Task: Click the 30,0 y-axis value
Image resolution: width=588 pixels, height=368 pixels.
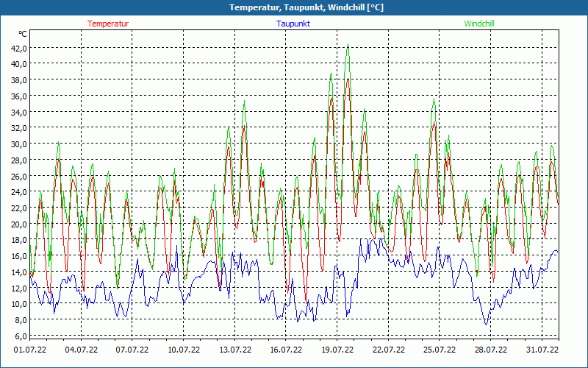Action: tap(19, 144)
